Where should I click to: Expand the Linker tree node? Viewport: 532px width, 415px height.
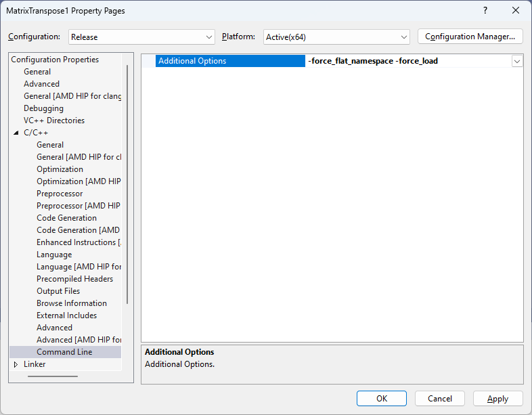click(x=16, y=364)
